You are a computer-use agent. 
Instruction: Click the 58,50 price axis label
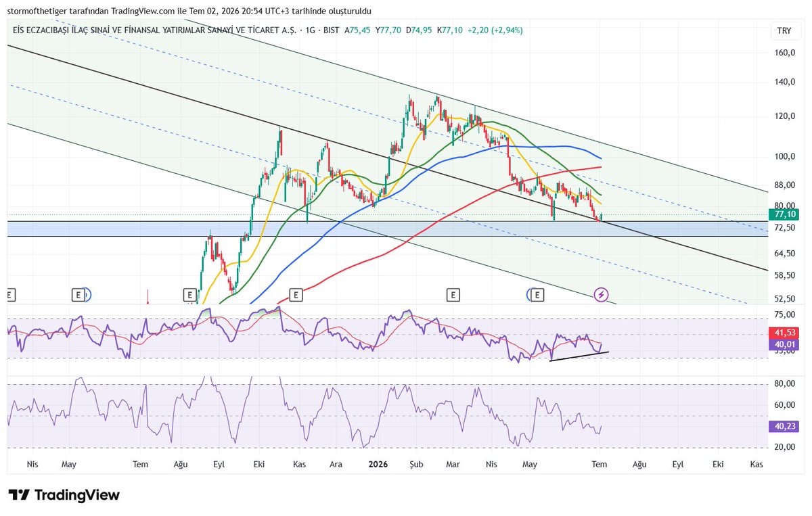click(x=785, y=275)
